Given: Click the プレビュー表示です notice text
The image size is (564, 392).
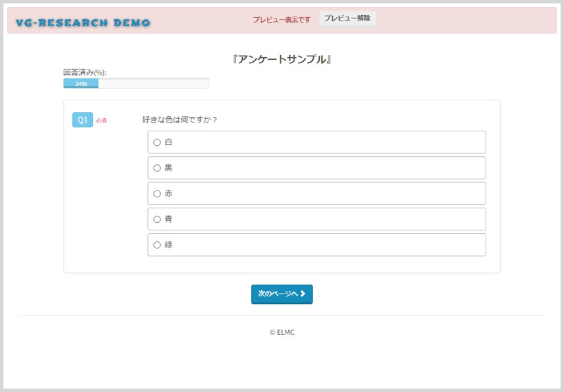Looking at the screenshot, I should (281, 19).
